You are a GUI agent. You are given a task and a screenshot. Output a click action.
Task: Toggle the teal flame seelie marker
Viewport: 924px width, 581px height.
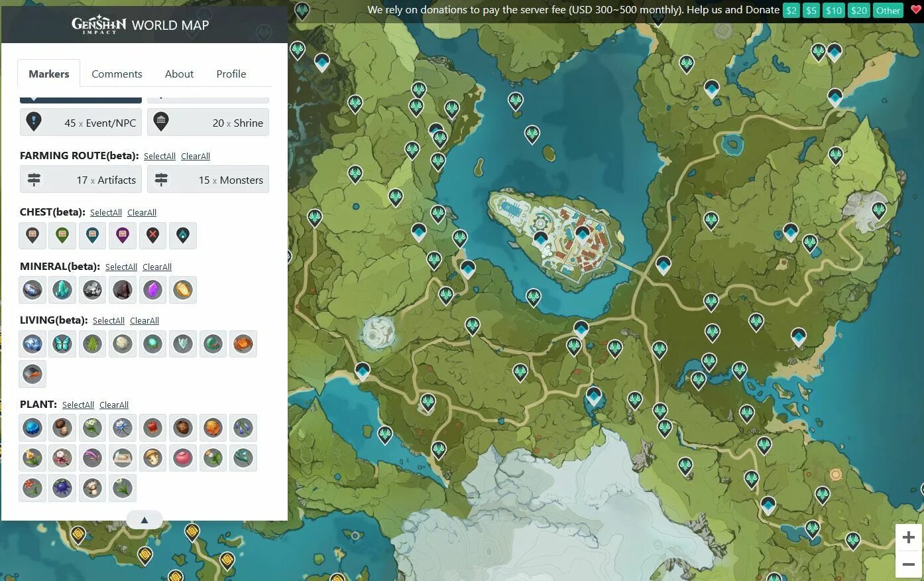tap(183, 235)
